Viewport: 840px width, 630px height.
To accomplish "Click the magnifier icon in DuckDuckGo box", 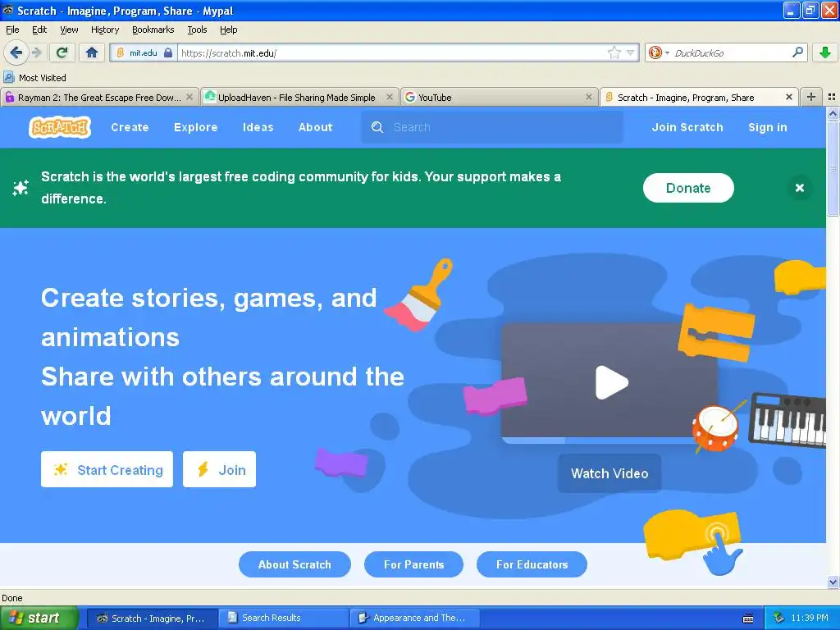I will coord(797,52).
